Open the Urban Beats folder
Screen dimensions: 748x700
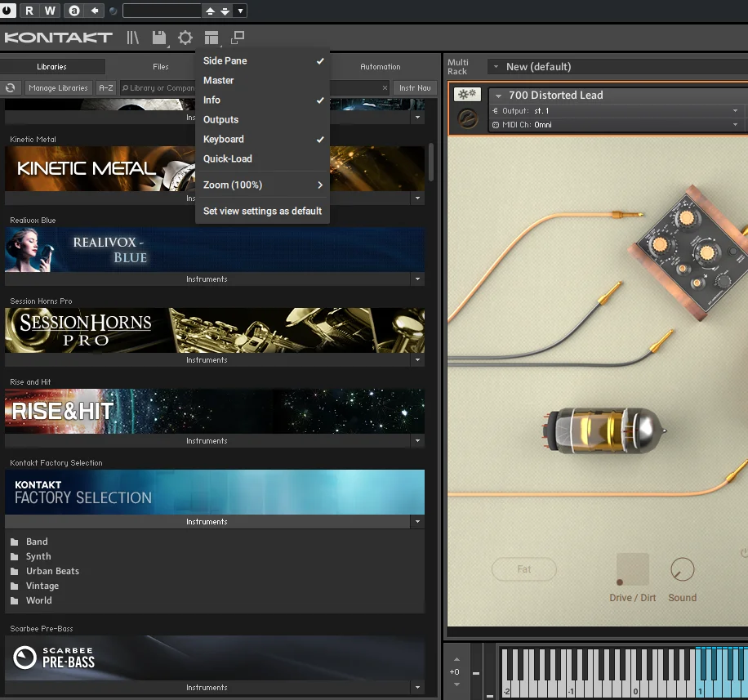(52, 571)
